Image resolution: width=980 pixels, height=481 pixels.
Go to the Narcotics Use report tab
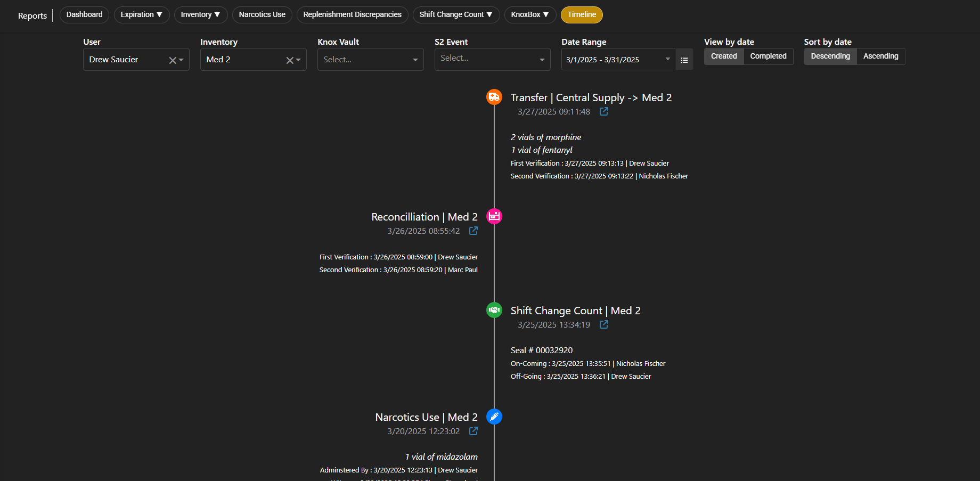[262, 14]
